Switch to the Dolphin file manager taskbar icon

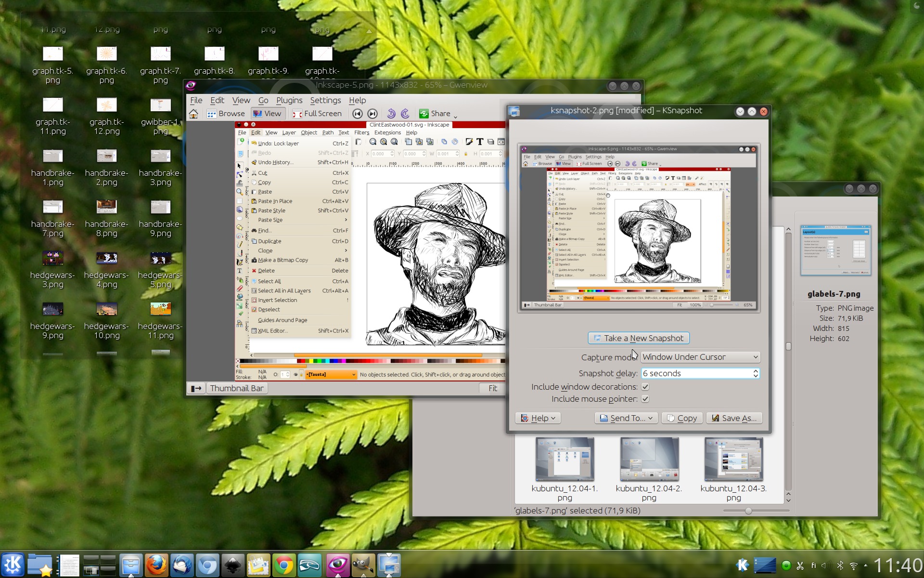(131, 565)
